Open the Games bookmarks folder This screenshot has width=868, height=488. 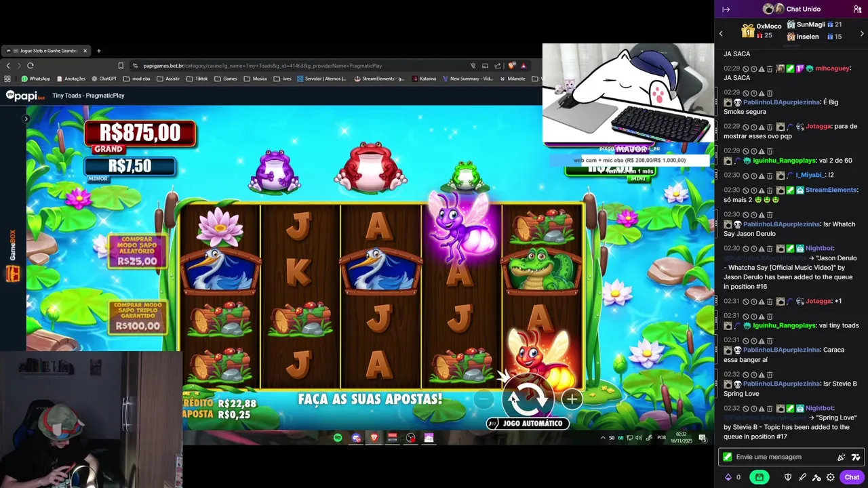[226, 79]
